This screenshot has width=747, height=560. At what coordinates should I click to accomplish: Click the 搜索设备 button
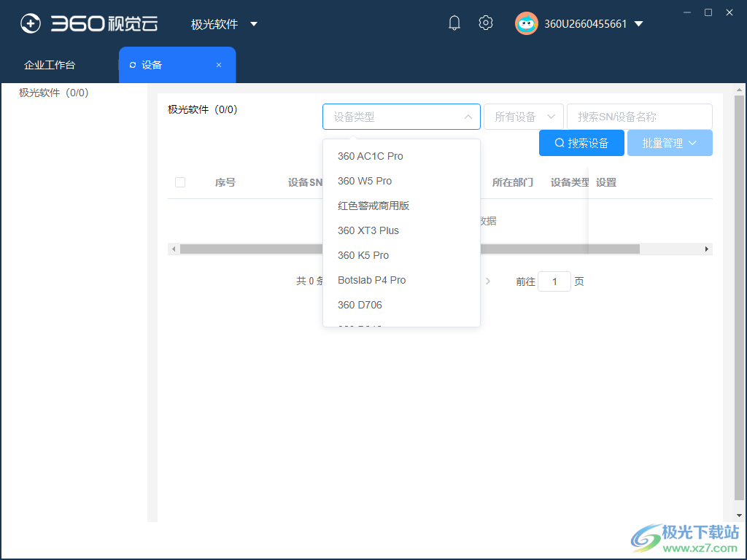[581, 143]
